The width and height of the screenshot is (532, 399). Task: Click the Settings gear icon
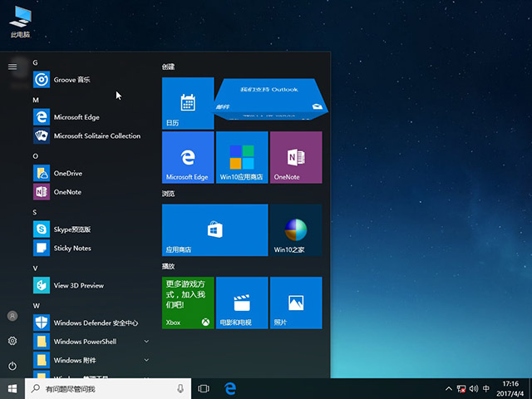tap(12, 341)
